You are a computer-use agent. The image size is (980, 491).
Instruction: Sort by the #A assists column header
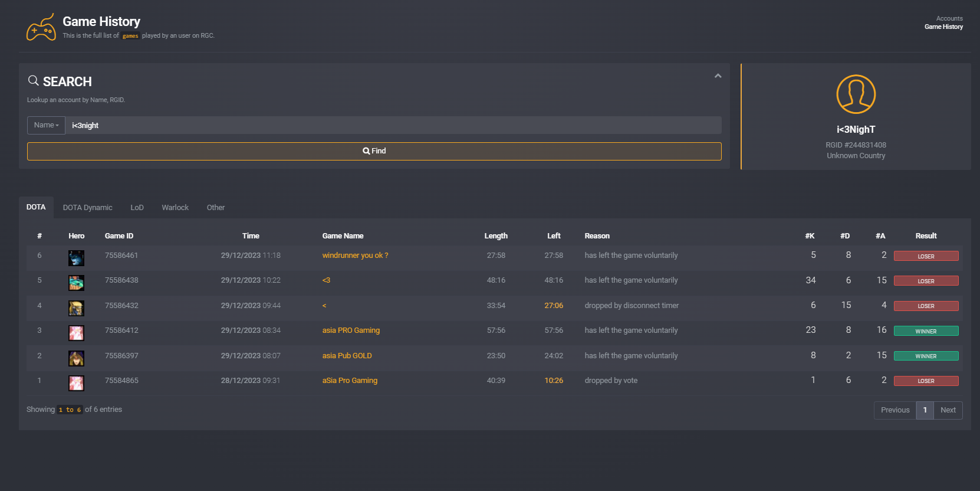[880, 236]
